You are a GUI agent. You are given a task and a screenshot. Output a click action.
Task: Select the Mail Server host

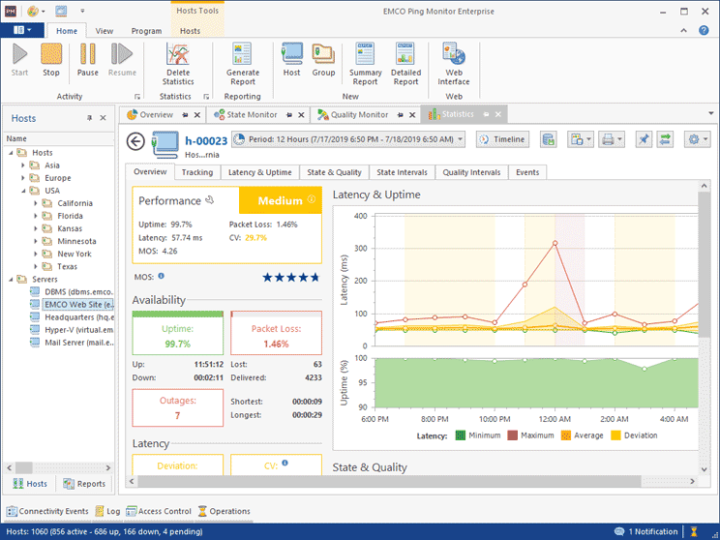(79, 343)
